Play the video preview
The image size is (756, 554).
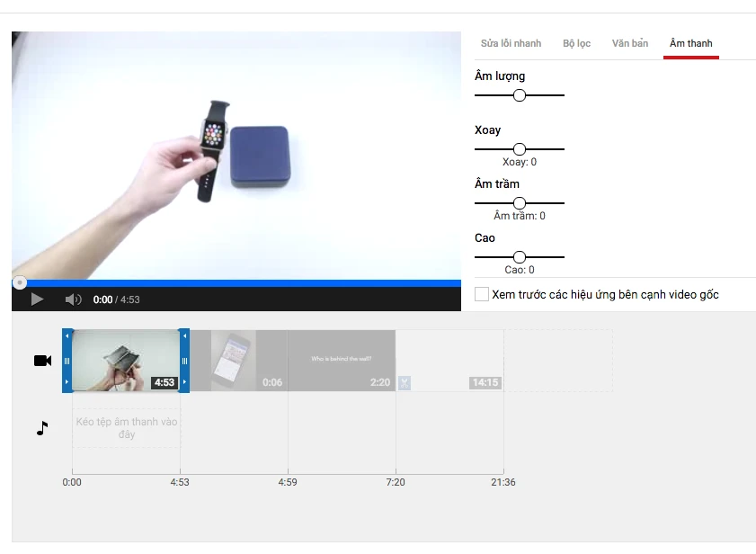[36, 299]
